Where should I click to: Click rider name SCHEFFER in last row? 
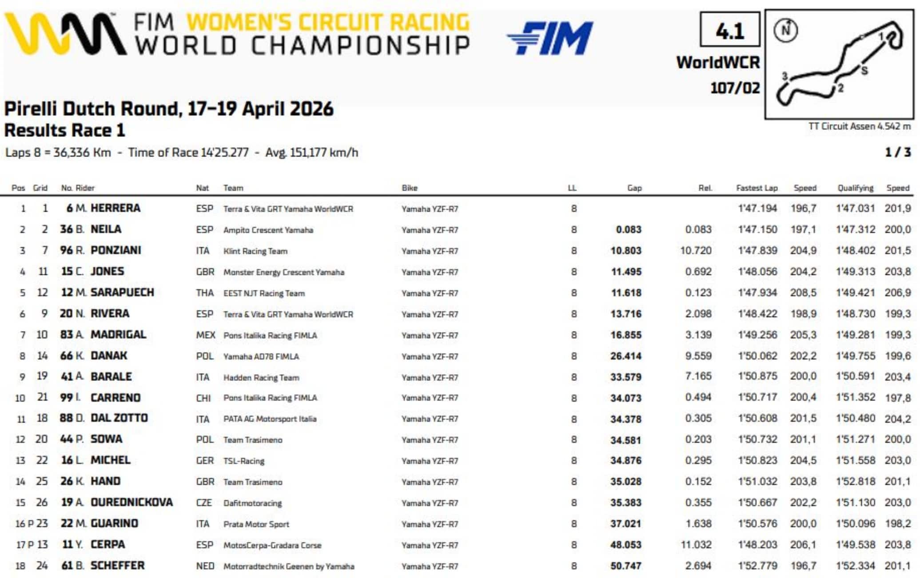click(117, 566)
